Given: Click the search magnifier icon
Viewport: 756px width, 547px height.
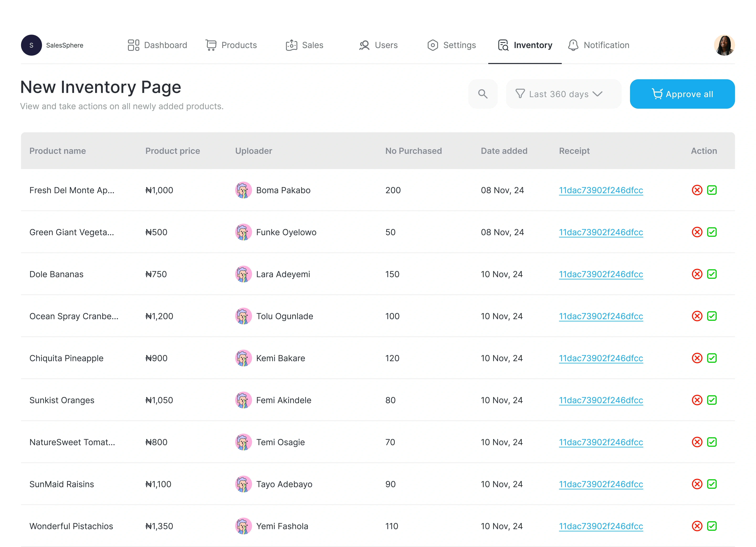Looking at the screenshot, I should click(x=483, y=94).
